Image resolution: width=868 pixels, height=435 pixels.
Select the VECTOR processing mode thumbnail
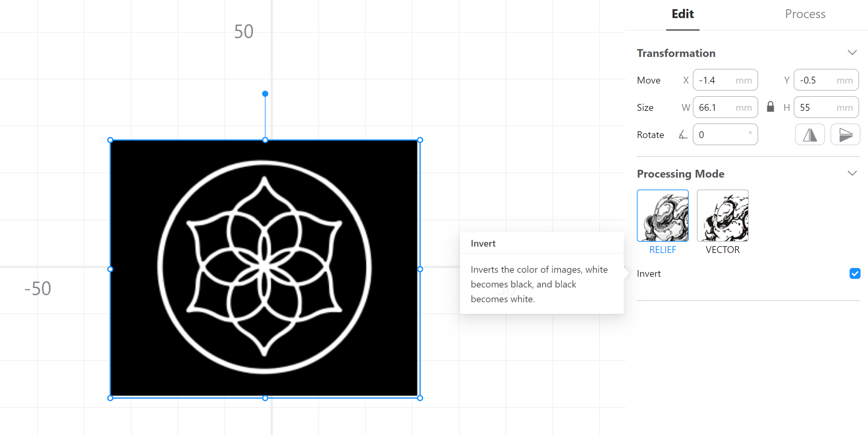coord(722,215)
